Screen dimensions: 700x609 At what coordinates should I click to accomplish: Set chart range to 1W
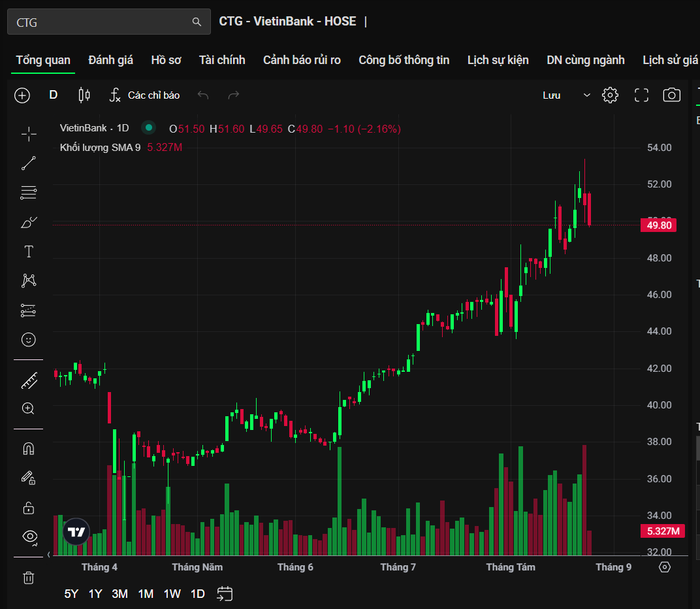(x=172, y=594)
